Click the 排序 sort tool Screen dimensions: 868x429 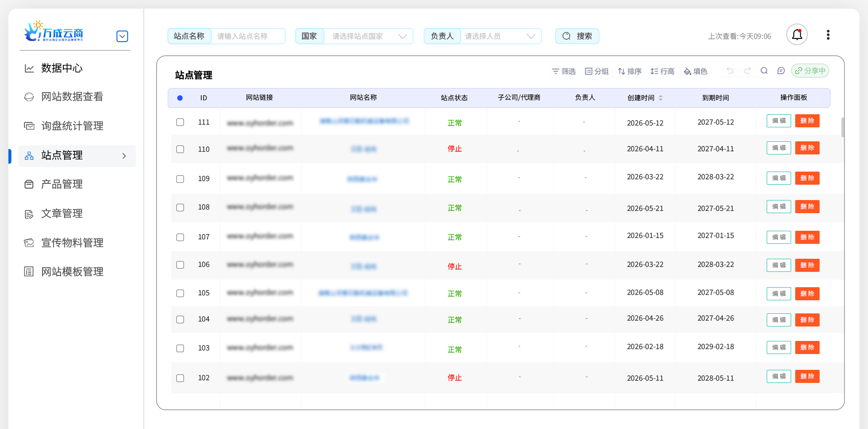coord(630,71)
